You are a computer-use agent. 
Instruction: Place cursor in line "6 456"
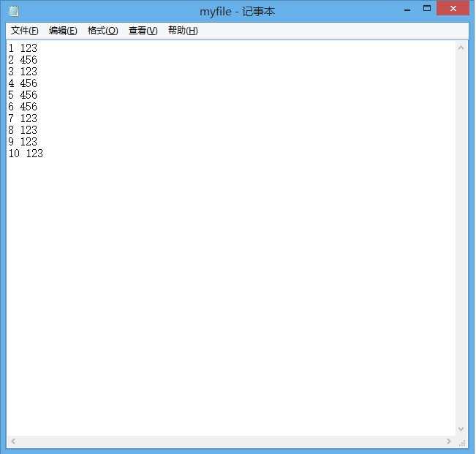23,107
